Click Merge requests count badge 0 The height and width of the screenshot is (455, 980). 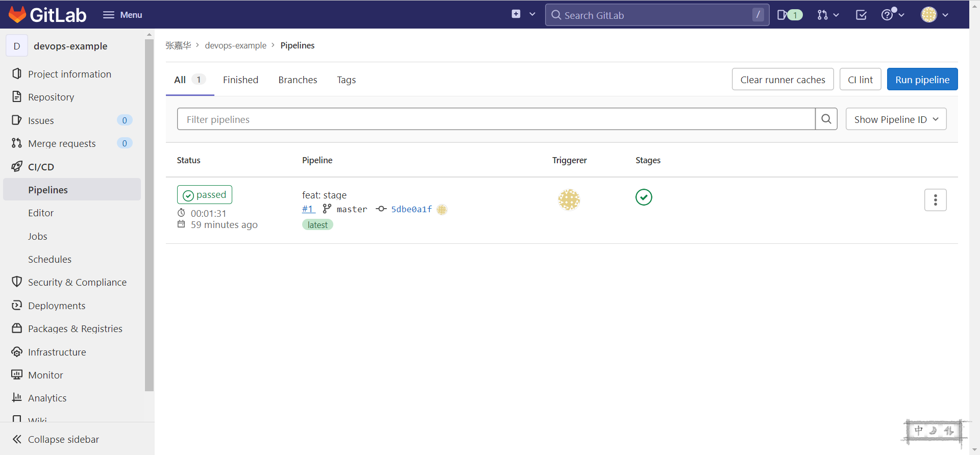point(125,143)
